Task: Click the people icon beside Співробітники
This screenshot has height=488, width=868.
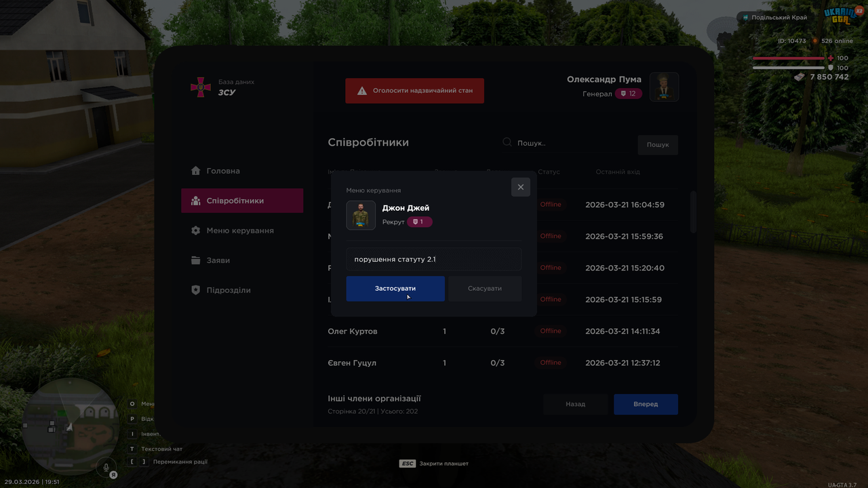Action: point(196,201)
